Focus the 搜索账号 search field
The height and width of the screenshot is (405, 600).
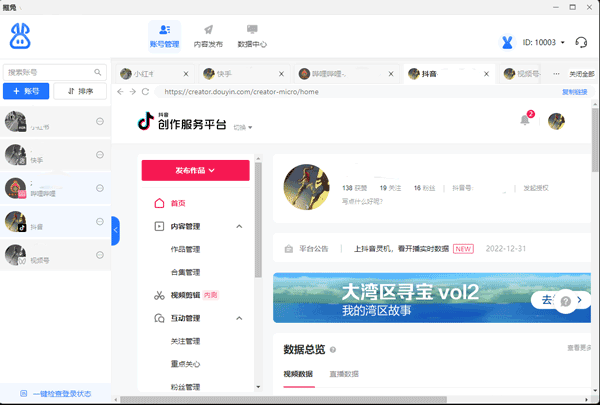pos(55,72)
